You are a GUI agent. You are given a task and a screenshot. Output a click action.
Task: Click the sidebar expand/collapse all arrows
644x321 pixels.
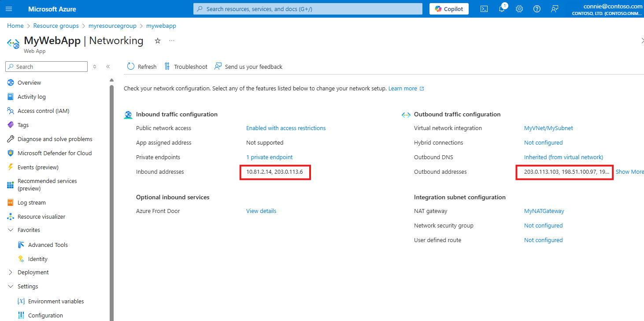click(94, 67)
